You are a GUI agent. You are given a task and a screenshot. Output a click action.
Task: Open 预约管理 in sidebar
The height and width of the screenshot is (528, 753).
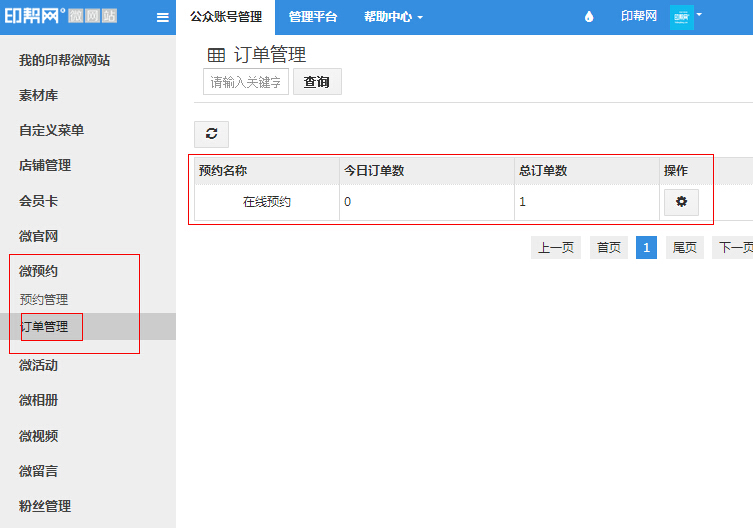pos(44,300)
